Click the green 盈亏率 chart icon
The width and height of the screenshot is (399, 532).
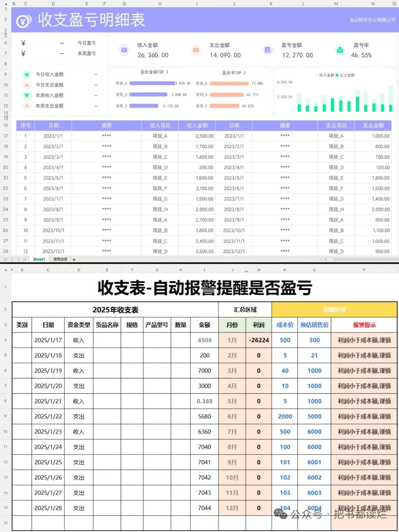(340, 50)
